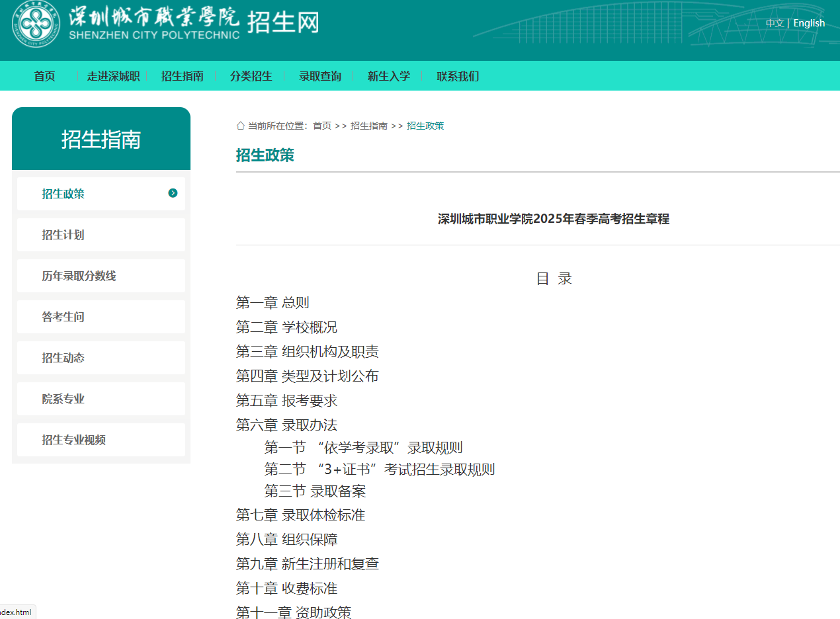Open 联系我们 from the navigation bar
840x619 pixels.
458,76
